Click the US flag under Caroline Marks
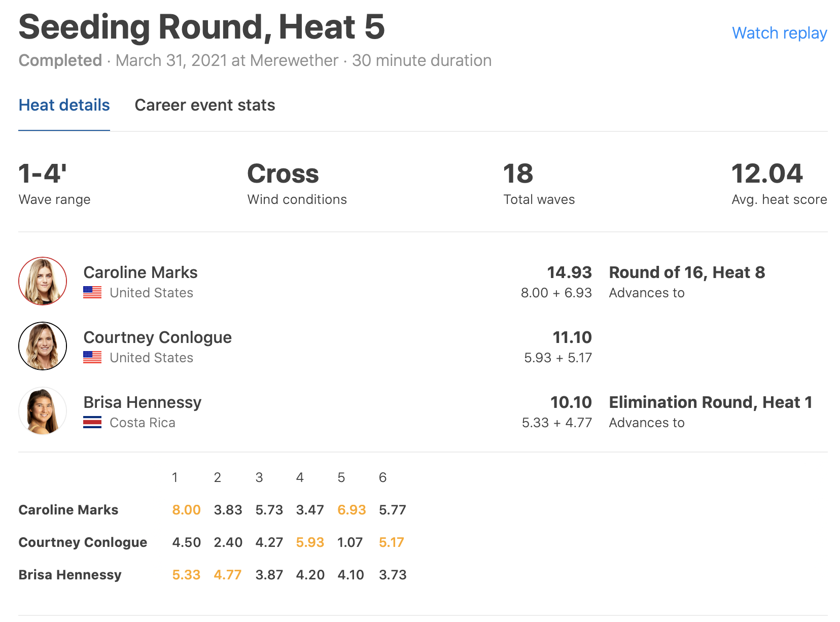 click(x=92, y=293)
